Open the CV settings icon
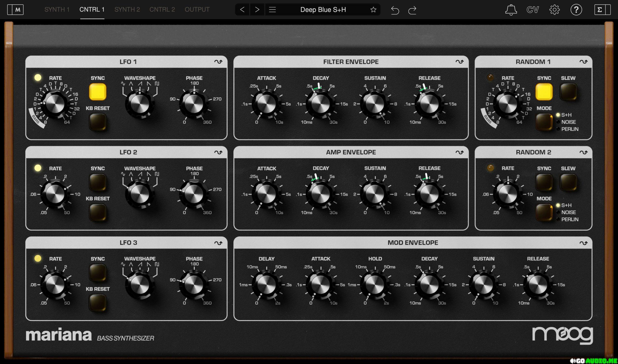 coord(533,10)
